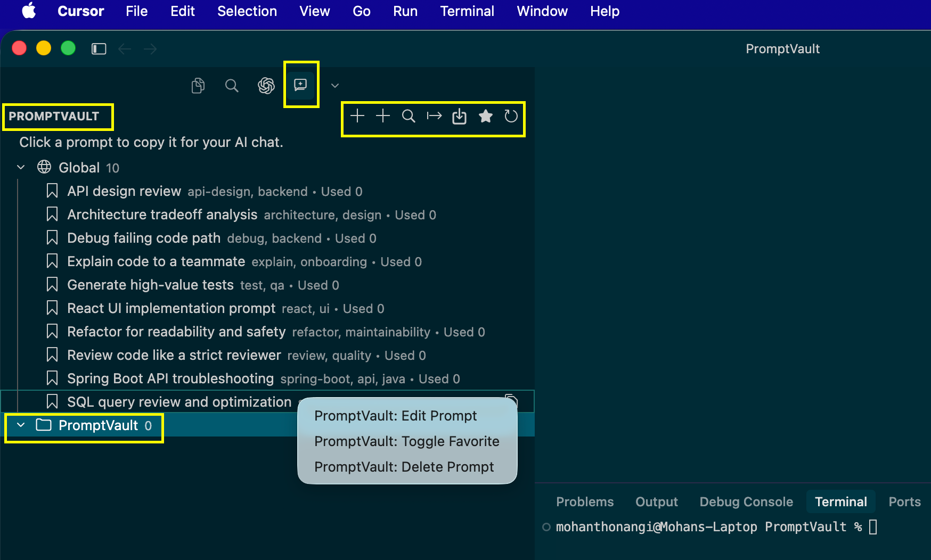Click bookmark icon of API design review
Viewport: 931px width, 560px height.
point(52,191)
